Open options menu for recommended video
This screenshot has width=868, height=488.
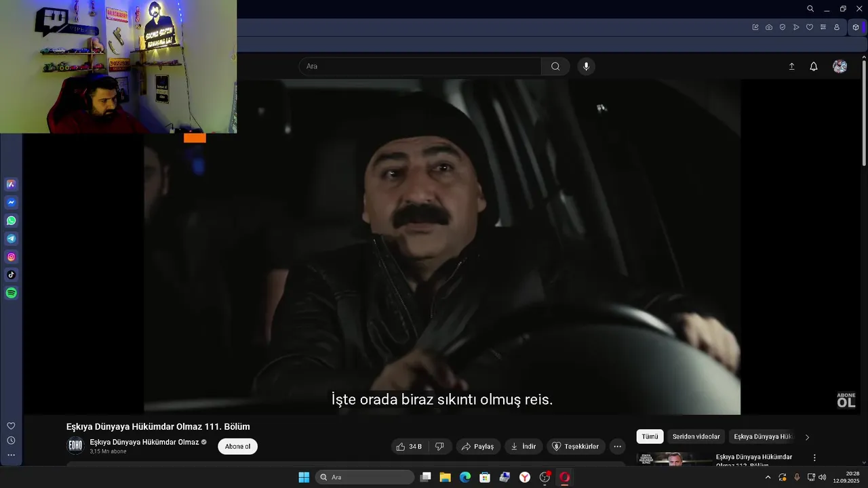(814, 458)
